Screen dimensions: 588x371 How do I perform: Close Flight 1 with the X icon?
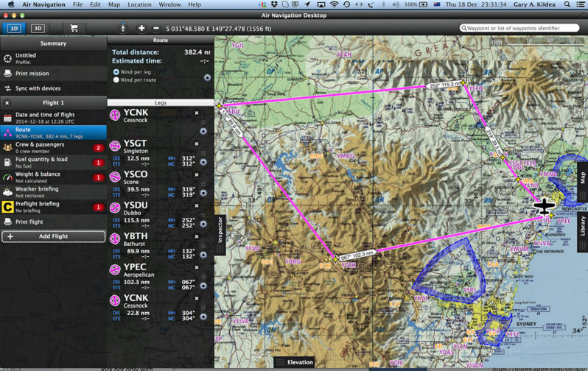[7, 102]
